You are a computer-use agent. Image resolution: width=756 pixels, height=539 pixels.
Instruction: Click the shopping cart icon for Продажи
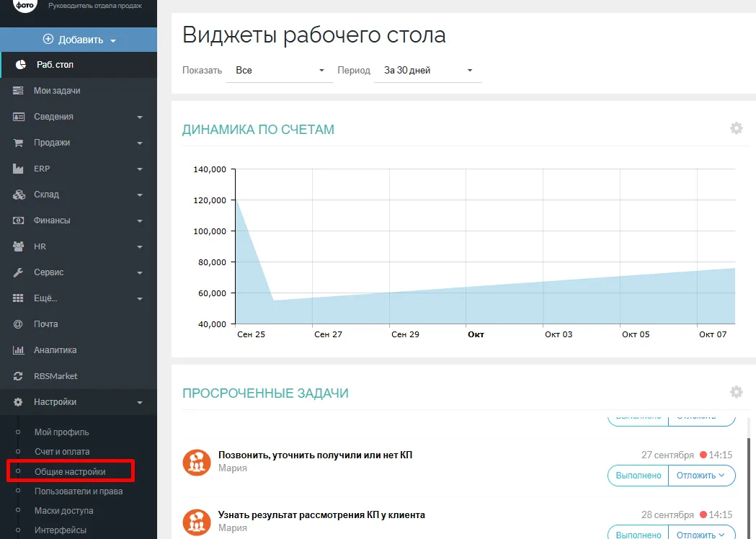[19, 143]
